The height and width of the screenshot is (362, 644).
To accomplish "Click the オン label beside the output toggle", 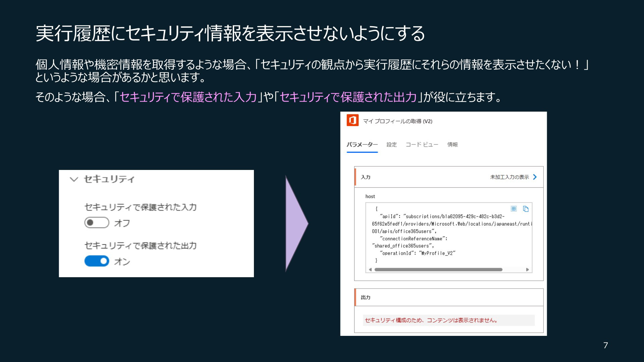I will [122, 261].
